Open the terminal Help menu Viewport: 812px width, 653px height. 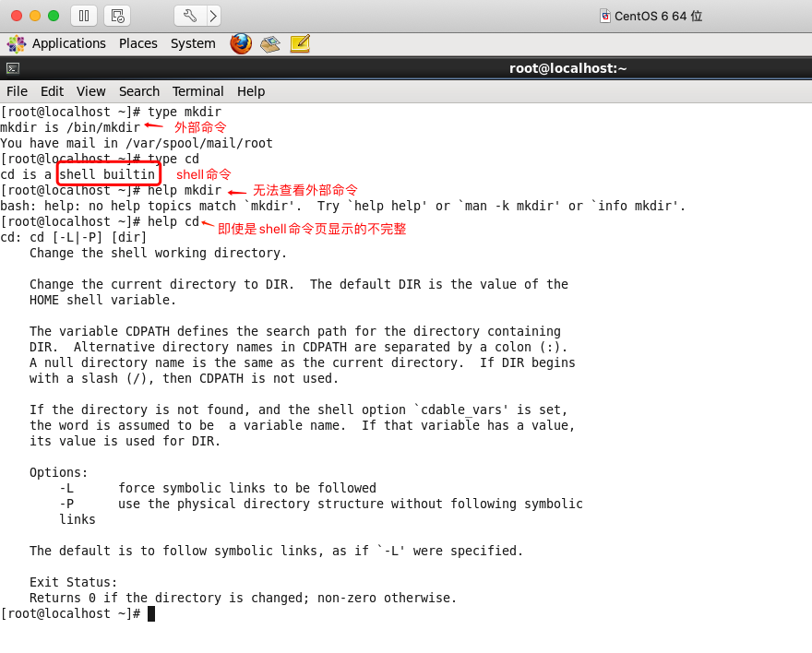(x=251, y=91)
